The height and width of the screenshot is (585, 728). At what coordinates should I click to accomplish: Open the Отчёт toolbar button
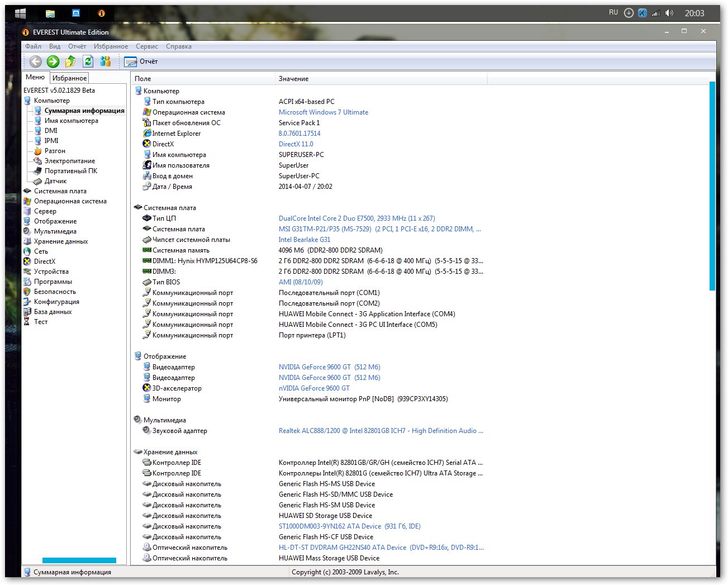click(x=141, y=61)
